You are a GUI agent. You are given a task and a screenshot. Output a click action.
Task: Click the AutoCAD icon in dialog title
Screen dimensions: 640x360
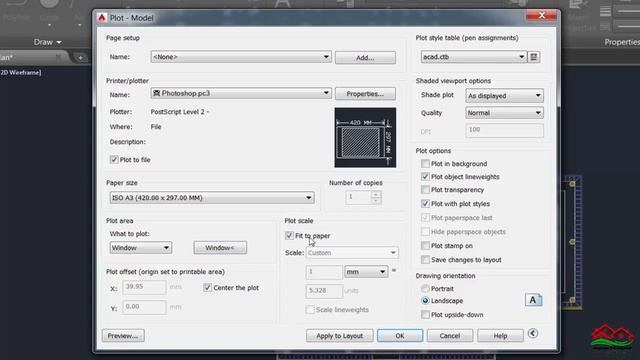coord(102,18)
